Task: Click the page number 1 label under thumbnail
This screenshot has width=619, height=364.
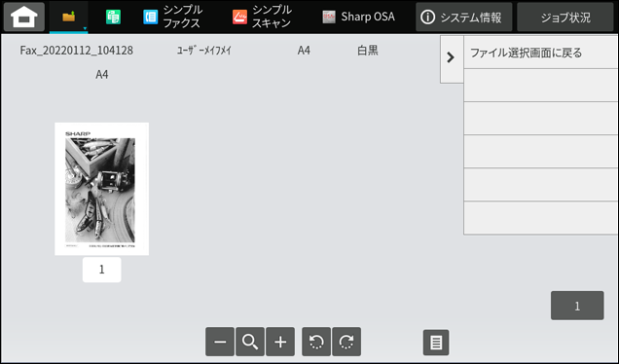Action: (x=102, y=270)
